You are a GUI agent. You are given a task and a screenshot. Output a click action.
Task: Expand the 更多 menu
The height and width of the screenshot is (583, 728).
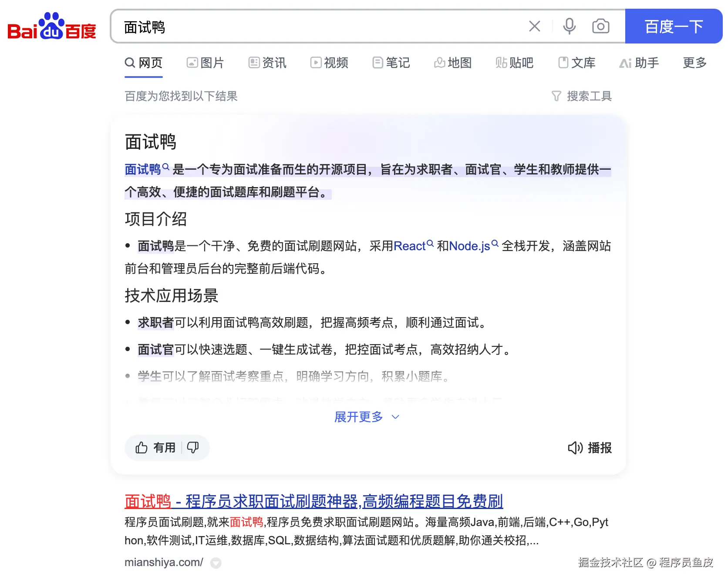(694, 63)
